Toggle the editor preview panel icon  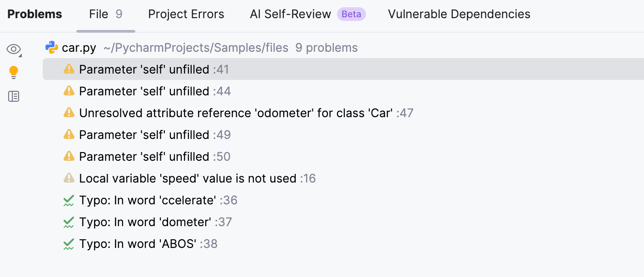click(14, 96)
